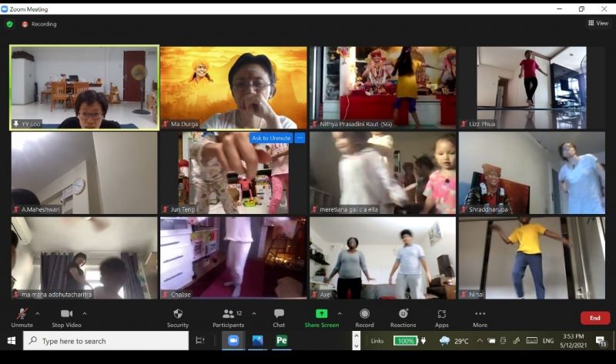This screenshot has width=616, height=364.
Task: Start recording with the Record icon
Action: coord(364,314)
